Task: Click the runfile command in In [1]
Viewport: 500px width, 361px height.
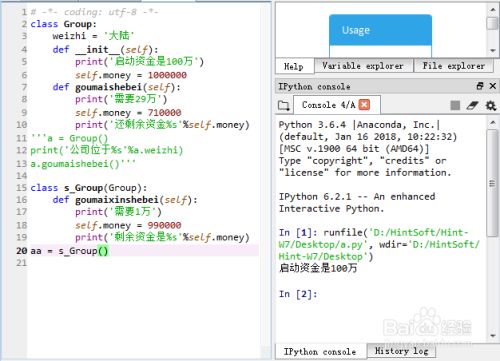Action: pyautogui.click(x=379, y=244)
